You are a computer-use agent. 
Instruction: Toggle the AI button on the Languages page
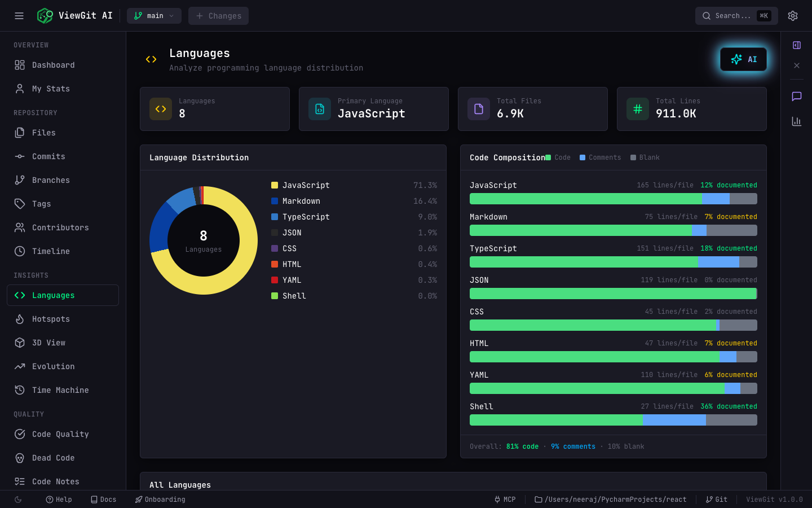tap(743, 59)
